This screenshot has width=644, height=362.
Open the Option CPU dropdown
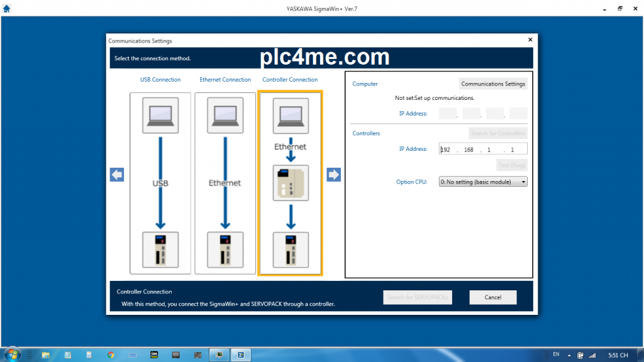tap(482, 182)
